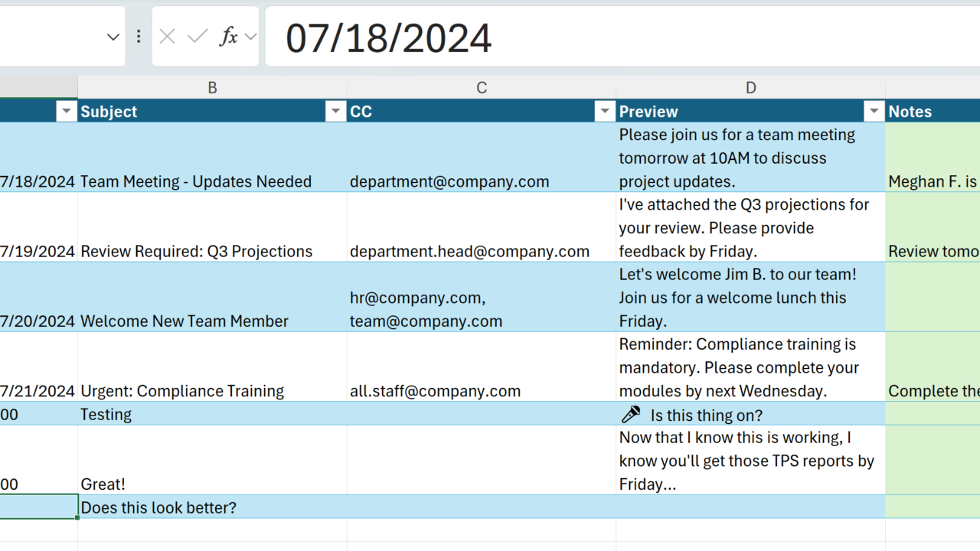Open the CC column filter dropdown
Screen dimensions: 980x551
coord(605,112)
